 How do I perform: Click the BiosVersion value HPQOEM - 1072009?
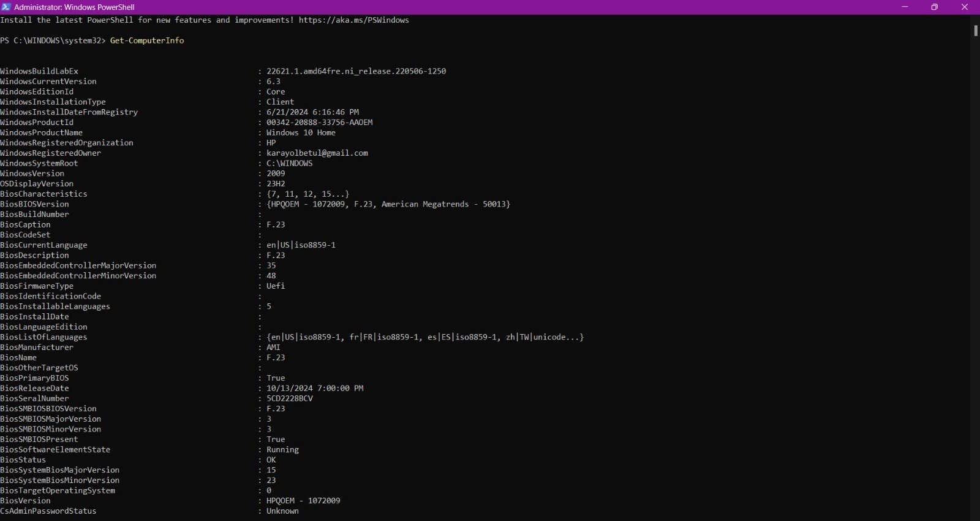(303, 501)
